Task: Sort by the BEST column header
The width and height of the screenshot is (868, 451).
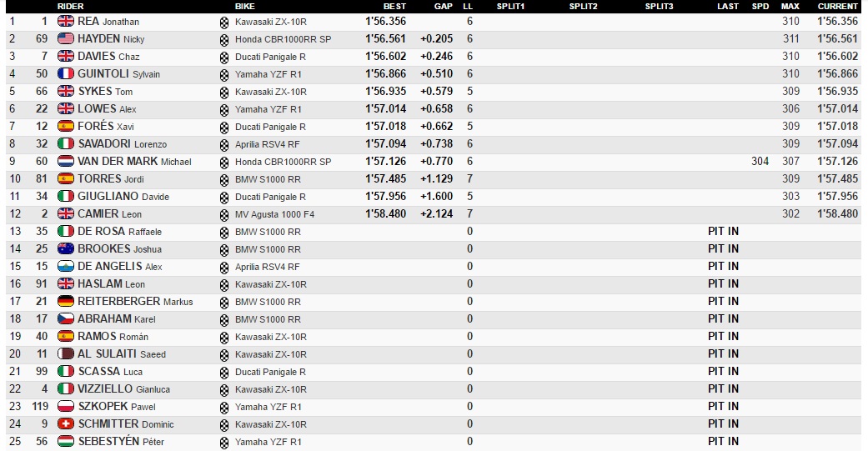Action: click(x=394, y=7)
